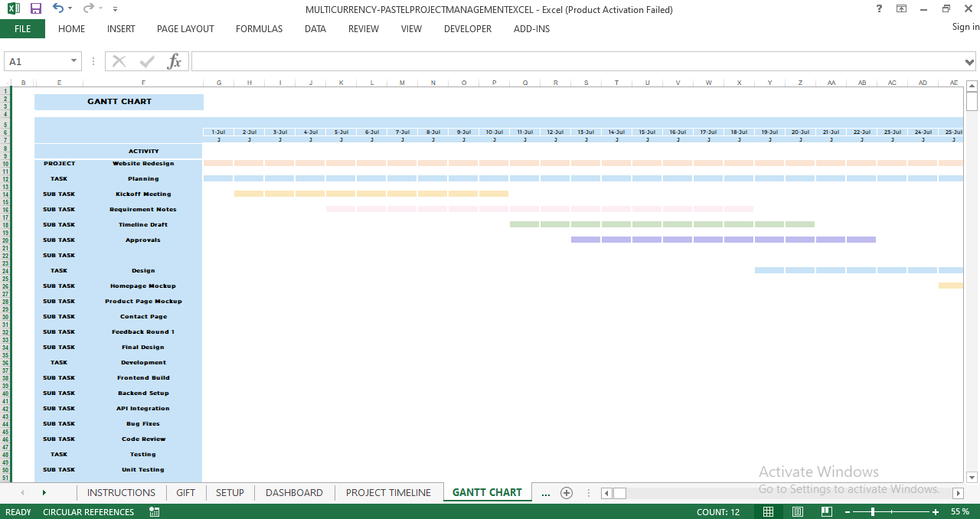
Task: Select the API Integration cell
Action: pyautogui.click(x=143, y=408)
